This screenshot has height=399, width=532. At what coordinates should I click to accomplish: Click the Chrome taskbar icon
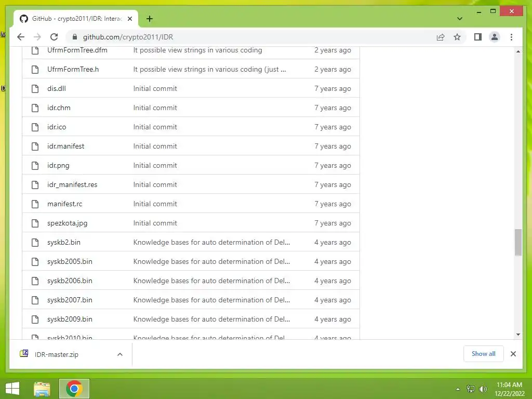click(x=74, y=389)
